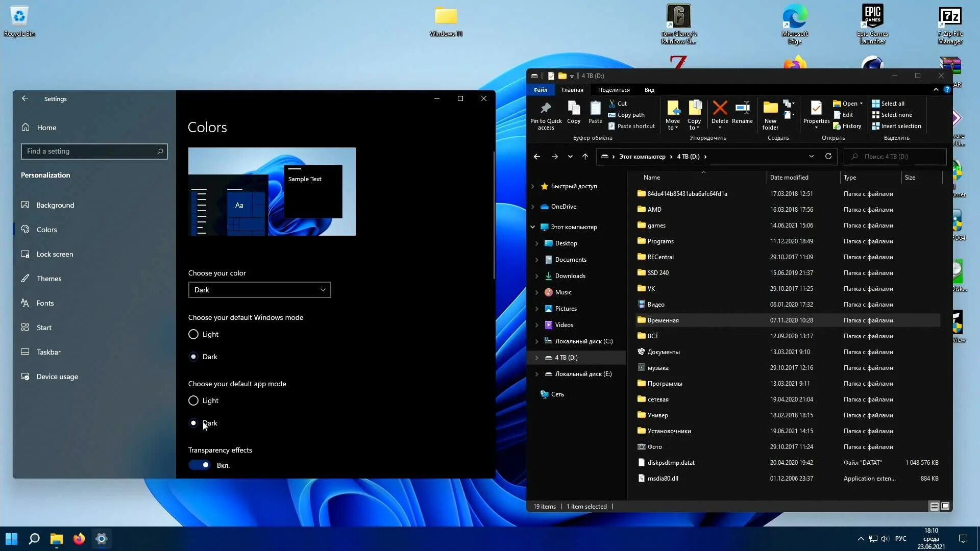Select Light radio button for app mode
Viewport: 980px width, 551px height.
(x=193, y=400)
